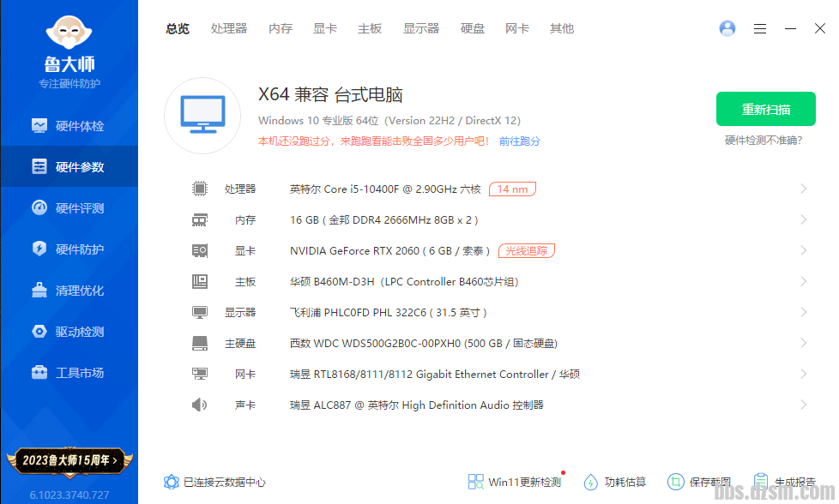This screenshot has width=839, height=504.
Task: Open the hamburger menu icon
Action: pos(760,28)
